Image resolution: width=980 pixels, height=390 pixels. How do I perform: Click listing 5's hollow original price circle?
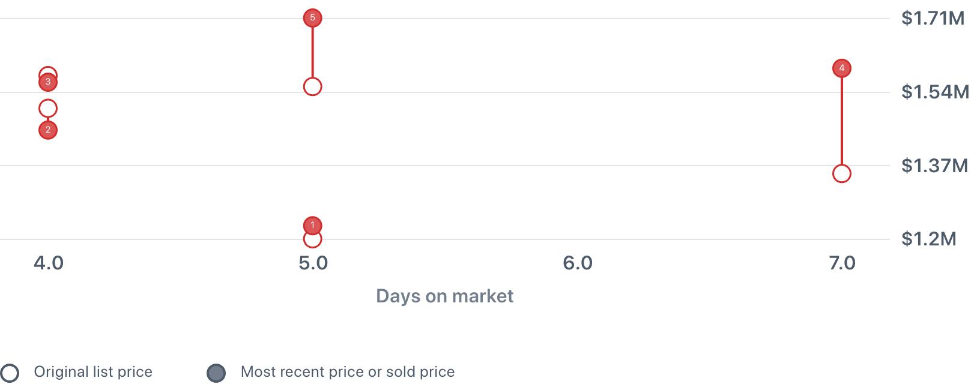click(x=312, y=87)
